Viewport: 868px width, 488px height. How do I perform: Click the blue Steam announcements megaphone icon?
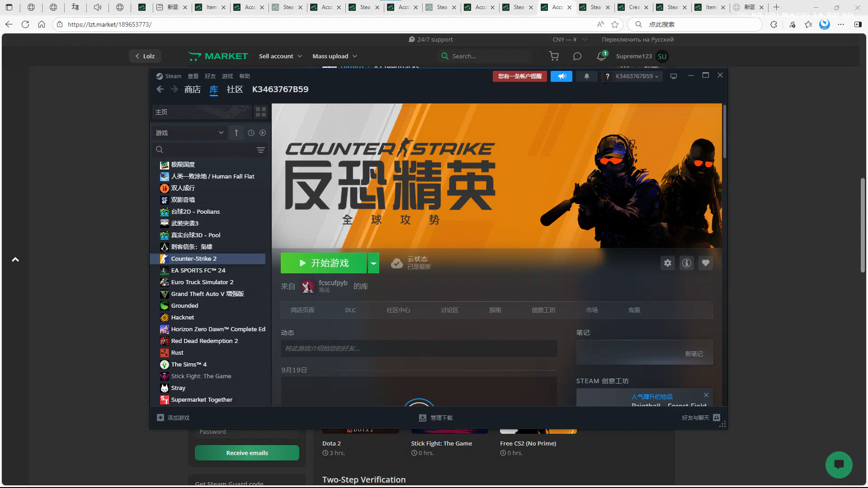tap(561, 76)
